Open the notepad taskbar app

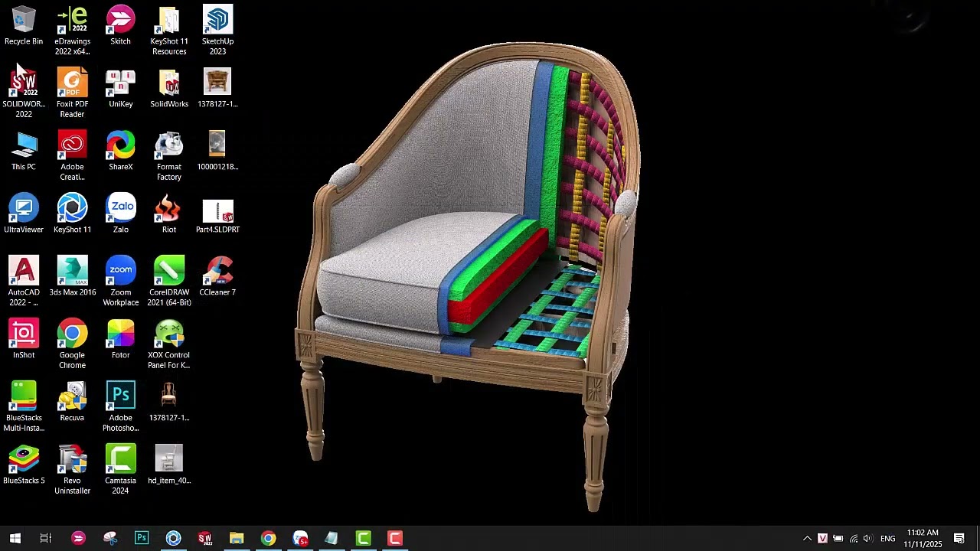coord(332,539)
